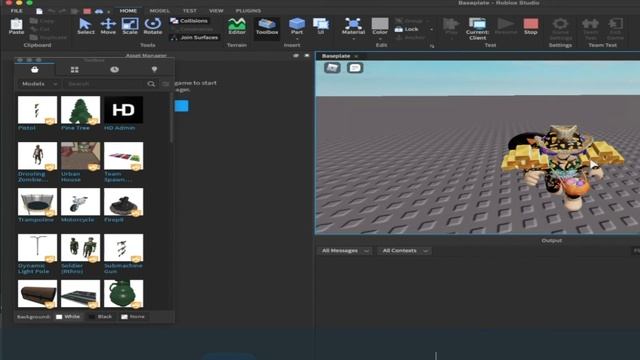This screenshot has width=640, height=360.
Task: Set Toolbox background to None
Action: click(133, 317)
